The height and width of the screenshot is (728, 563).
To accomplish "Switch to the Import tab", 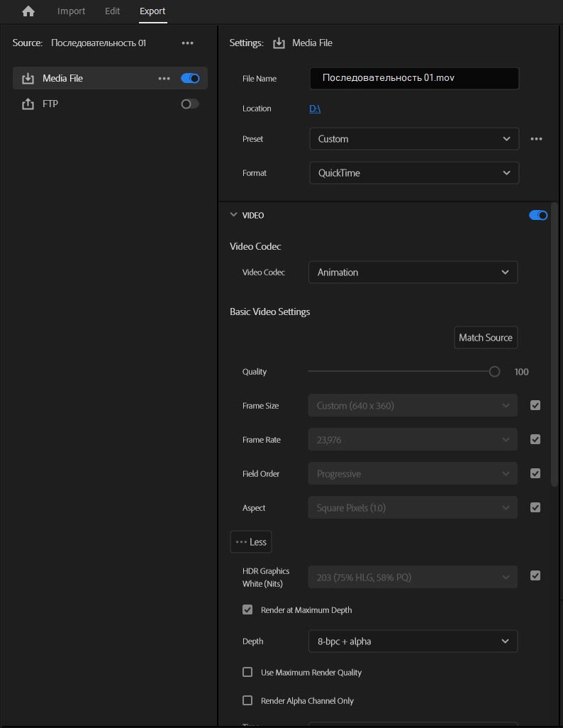I will pos(71,11).
